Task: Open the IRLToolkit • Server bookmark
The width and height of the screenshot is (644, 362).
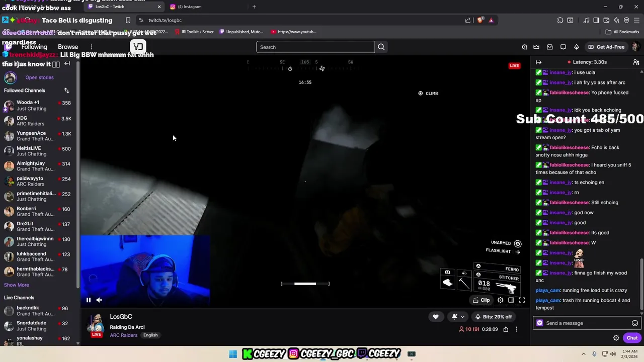Action: click(x=194, y=32)
